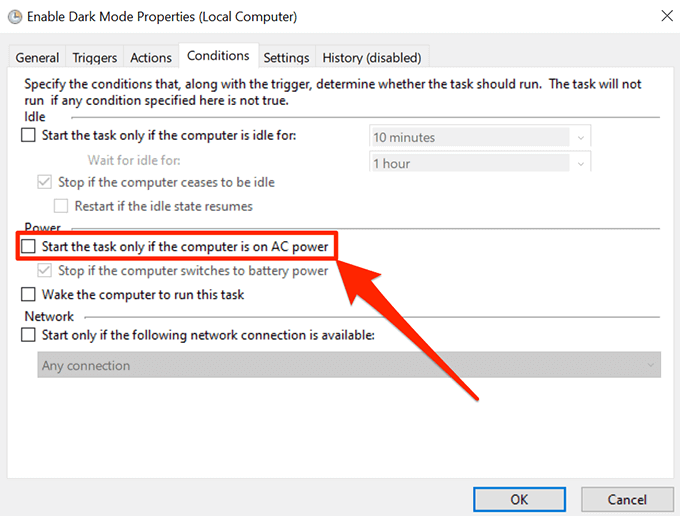Go to the Settings tab

pyautogui.click(x=286, y=58)
